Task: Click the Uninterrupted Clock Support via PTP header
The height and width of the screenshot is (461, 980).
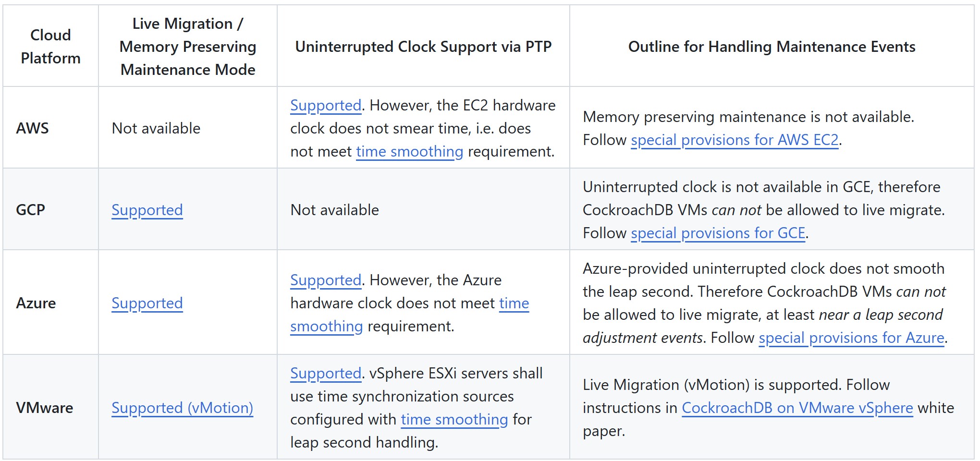Action: point(423,47)
